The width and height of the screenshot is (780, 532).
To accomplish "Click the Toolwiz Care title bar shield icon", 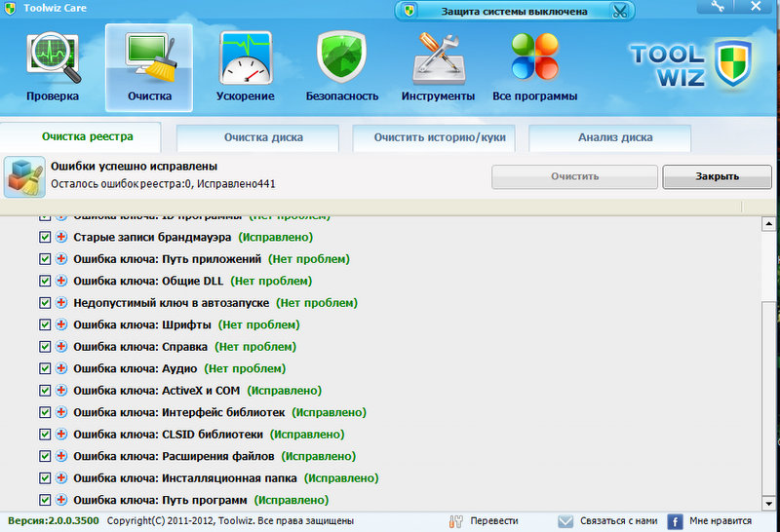I will (x=10, y=8).
